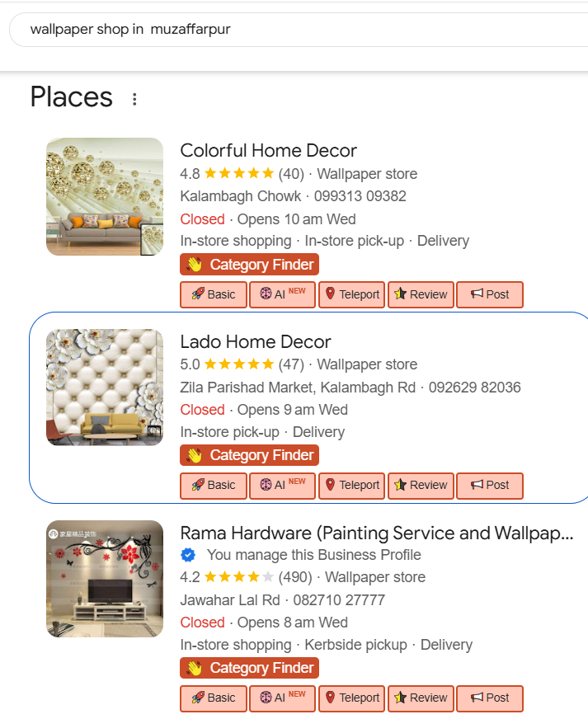Screen dimensions: 588x719
Task: Open Category Finder for Rama Hardware
Action: [249, 668]
